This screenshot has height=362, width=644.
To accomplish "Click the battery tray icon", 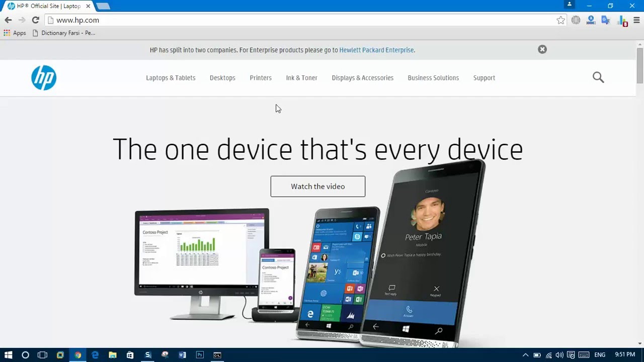I will [537, 355].
